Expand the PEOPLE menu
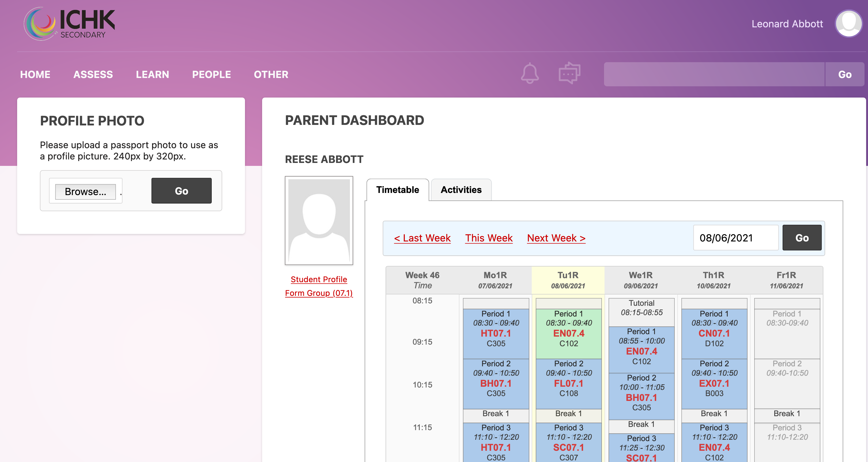Screen dimensions: 868x462 (x=211, y=74)
